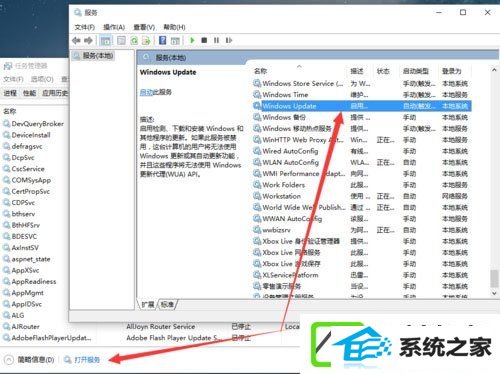Screen dimensions: 500x374
Task: Open the 操作(A) menu
Action: point(114,27)
